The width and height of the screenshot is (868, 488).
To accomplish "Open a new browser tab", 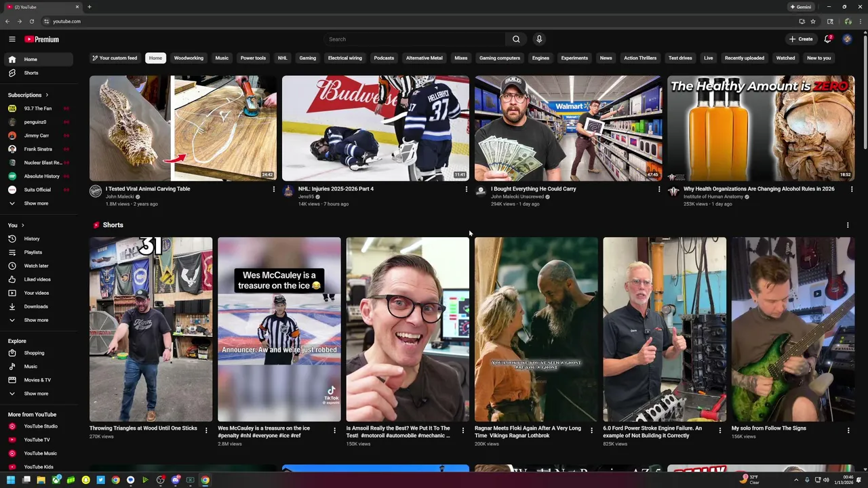I will tap(89, 7).
